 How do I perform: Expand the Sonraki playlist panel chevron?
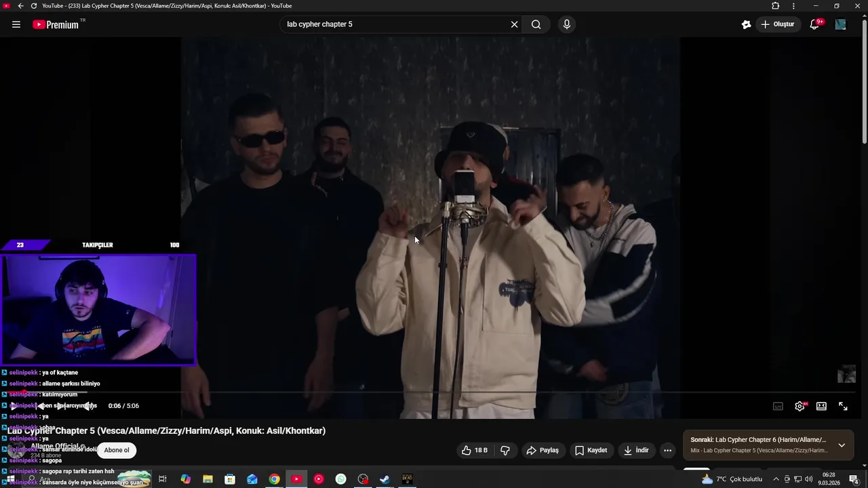point(842,445)
